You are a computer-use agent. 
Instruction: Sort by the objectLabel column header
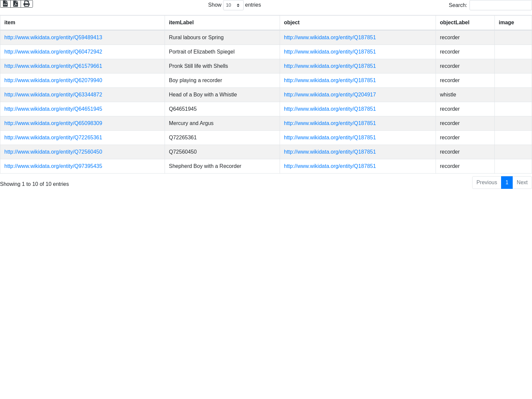(455, 23)
